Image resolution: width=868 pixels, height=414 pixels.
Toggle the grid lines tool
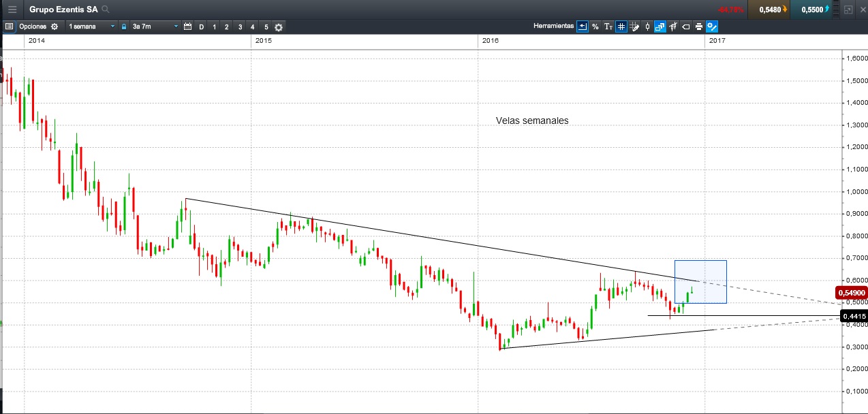click(621, 27)
